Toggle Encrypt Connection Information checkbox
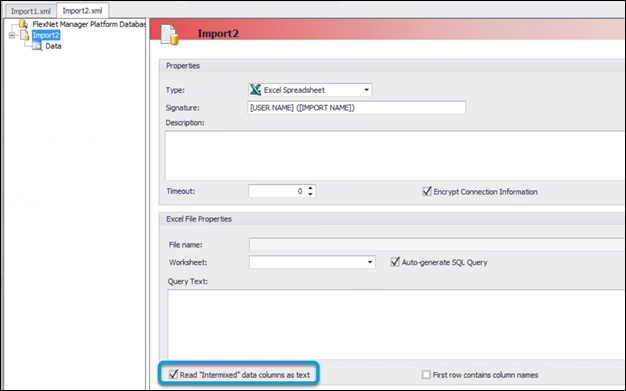The height and width of the screenshot is (391, 626). (x=427, y=191)
